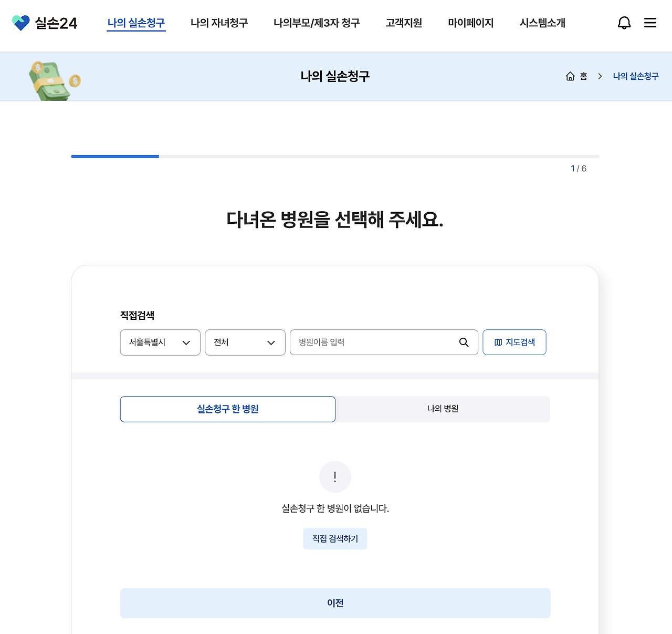Click the 직접 검색하기 button
The image size is (672, 634).
pos(335,538)
